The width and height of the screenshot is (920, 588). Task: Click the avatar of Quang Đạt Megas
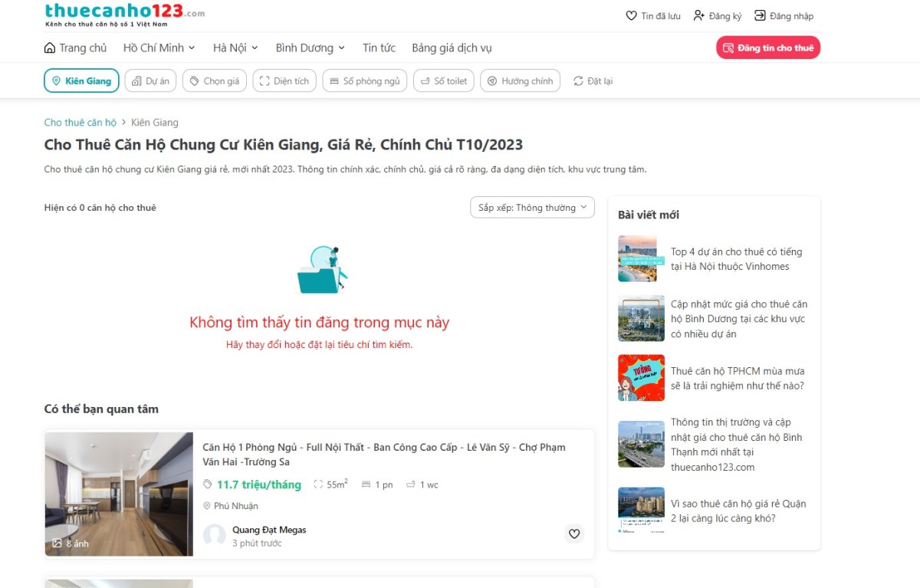click(215, 535)
